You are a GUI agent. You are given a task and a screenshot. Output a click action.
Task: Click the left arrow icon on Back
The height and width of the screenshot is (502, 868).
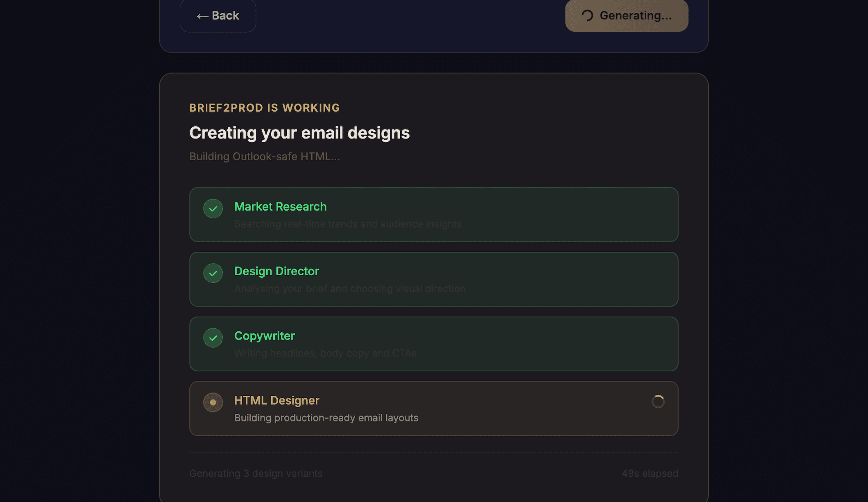202,16
